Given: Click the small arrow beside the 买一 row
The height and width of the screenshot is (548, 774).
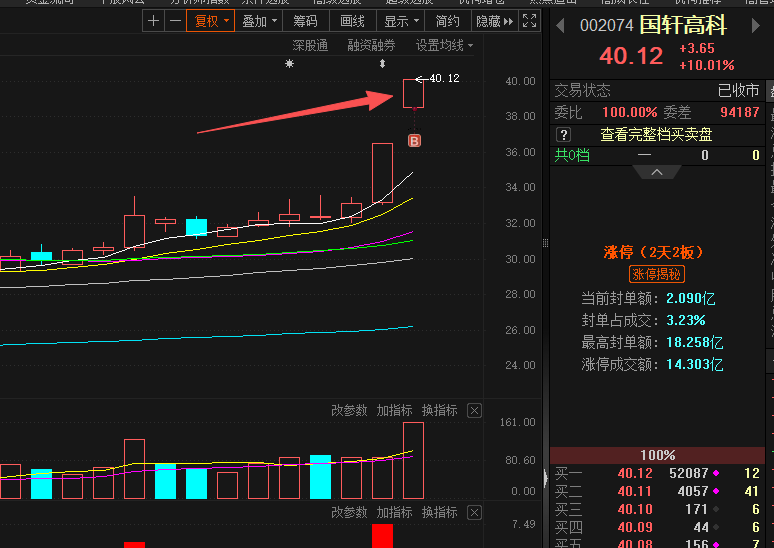Looking at the screenshot, I should click(x=545, y=478).
